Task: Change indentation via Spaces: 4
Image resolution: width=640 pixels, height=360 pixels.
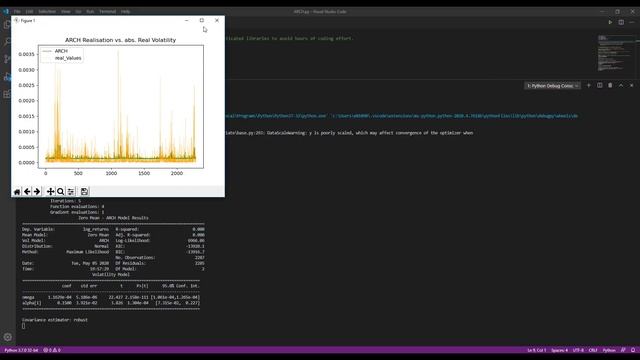Action: click(x=559, y=350)
